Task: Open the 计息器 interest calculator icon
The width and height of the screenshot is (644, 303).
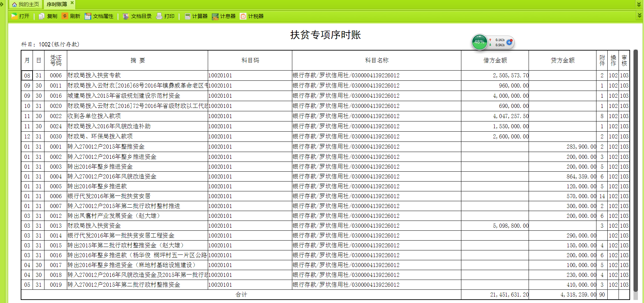Action: pyautogui.click(x=215, y=16)
